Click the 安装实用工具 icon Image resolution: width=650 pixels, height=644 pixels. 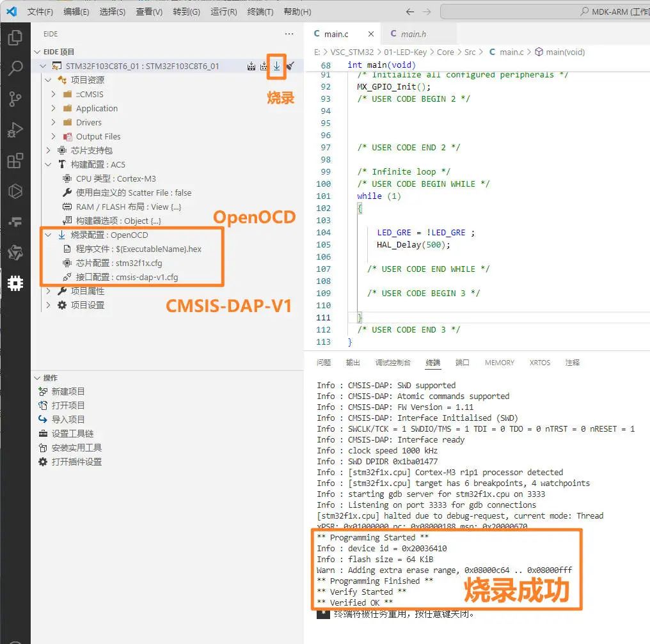43,448
